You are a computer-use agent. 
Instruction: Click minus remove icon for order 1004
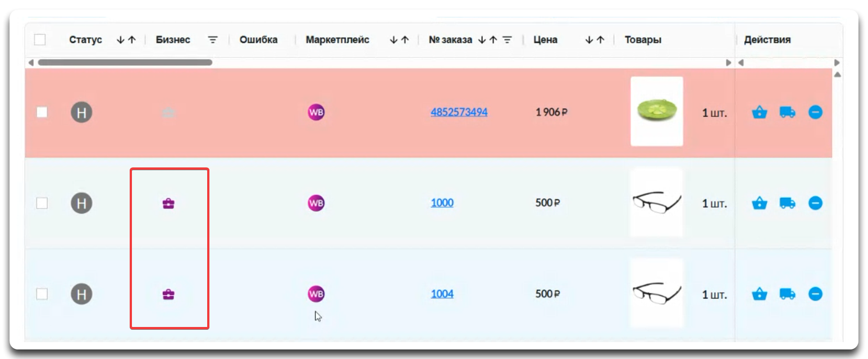coord(815,294)
